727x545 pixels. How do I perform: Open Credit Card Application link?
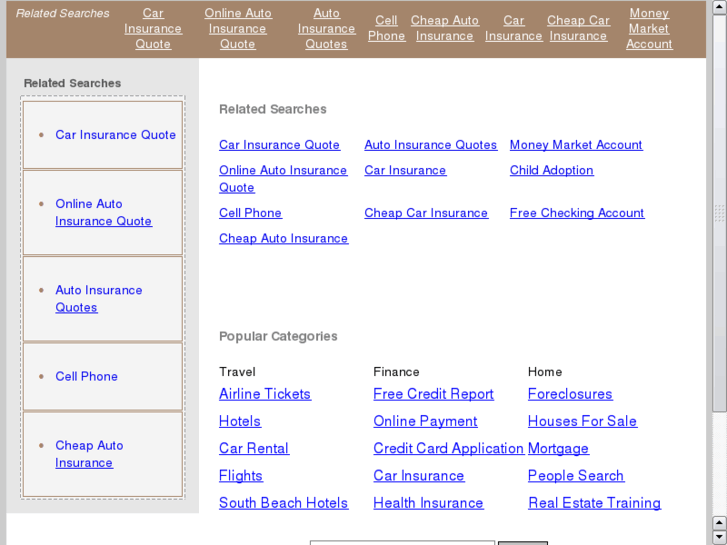[449, 449]
